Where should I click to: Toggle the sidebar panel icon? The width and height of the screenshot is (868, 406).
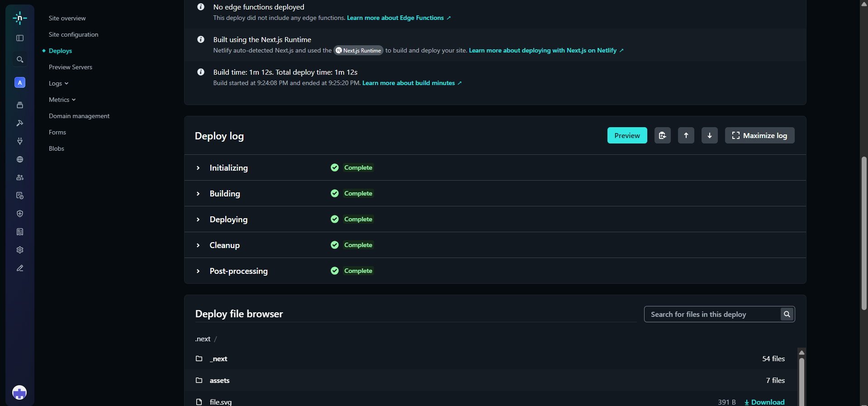(x=20, y=38)
